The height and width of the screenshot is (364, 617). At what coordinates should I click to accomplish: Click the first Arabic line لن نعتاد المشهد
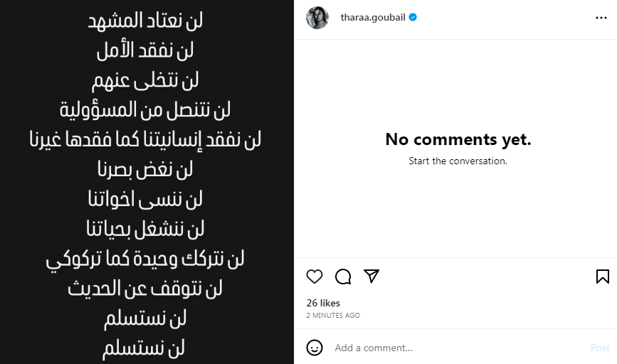point(145,21)
